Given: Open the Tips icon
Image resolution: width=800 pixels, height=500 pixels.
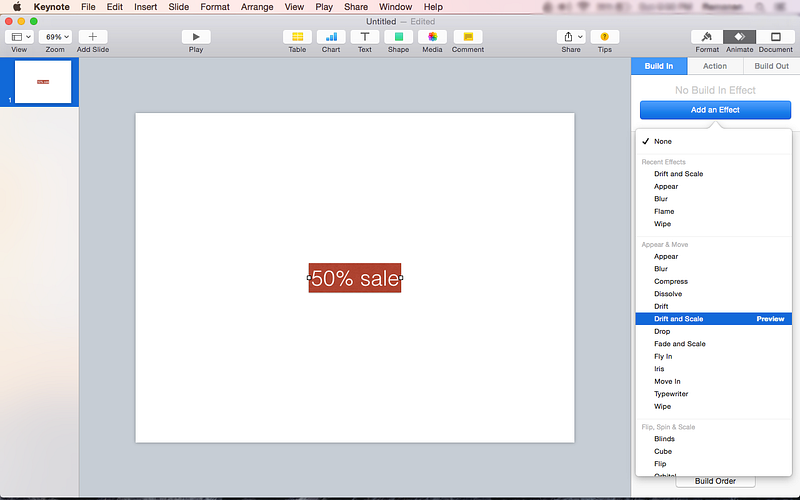Looking at the screenshot, I should tap(605, 37).
